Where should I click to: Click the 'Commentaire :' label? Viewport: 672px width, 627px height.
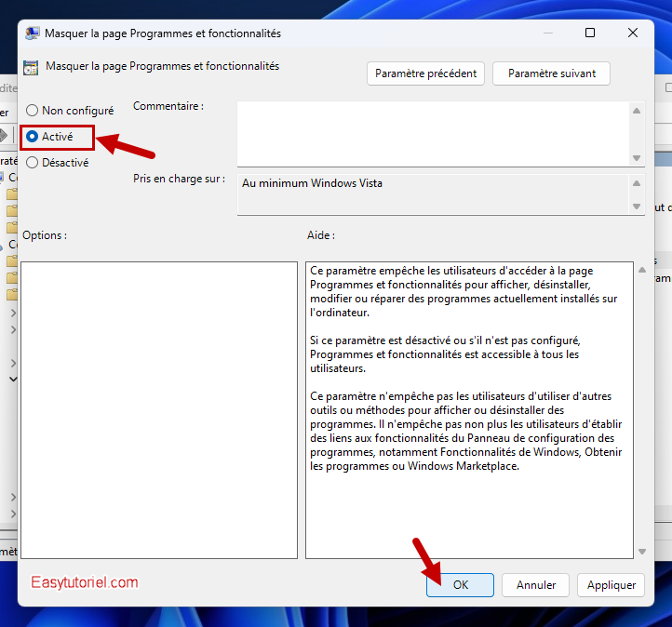coord(168,106)
